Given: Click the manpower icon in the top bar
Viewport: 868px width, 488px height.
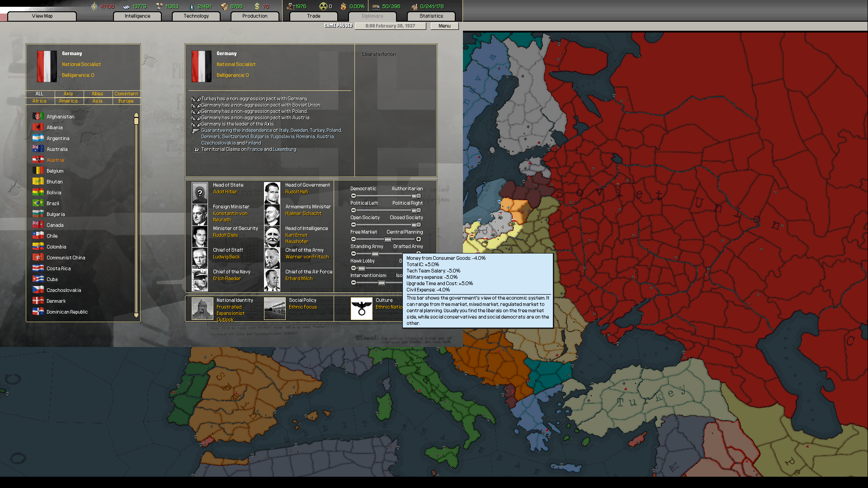Looking at the screenshot, I should (x=289, y=6).
